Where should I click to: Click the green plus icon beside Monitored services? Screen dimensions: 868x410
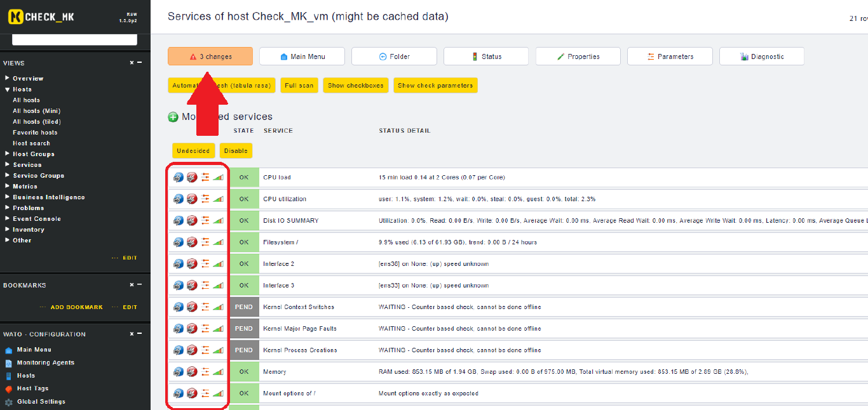tap(173, 117)
